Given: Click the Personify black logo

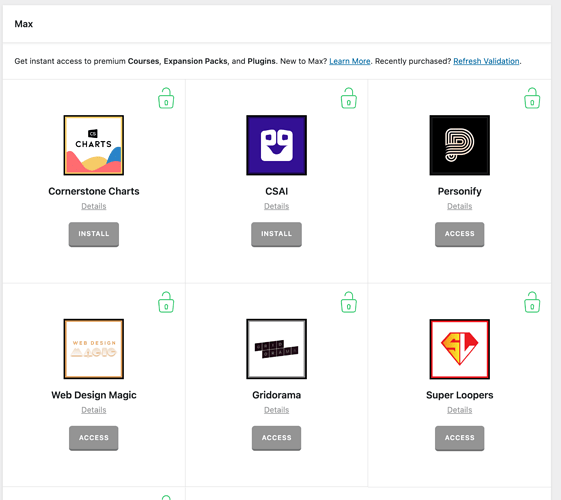Looking at the screenshot, I should [x=459, y=145].
